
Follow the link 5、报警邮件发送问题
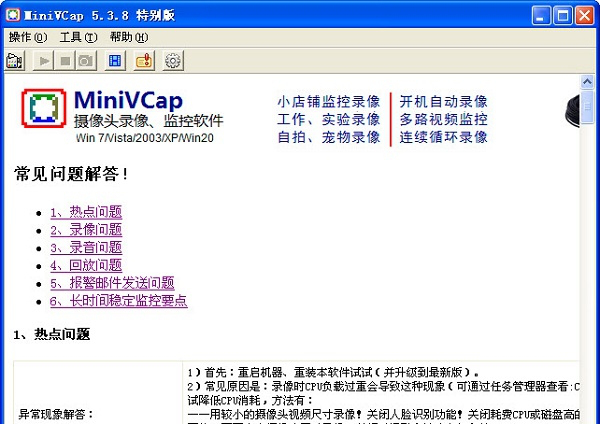pos(112,283)
